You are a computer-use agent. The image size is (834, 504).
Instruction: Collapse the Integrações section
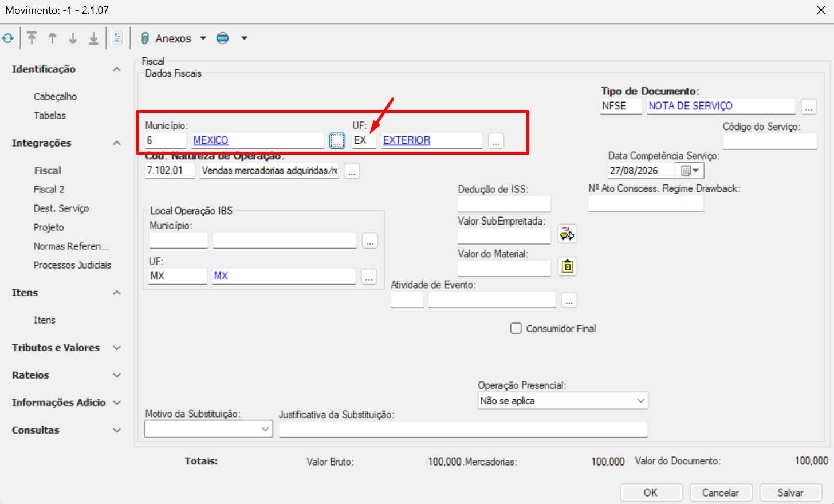tap(117, 143)
